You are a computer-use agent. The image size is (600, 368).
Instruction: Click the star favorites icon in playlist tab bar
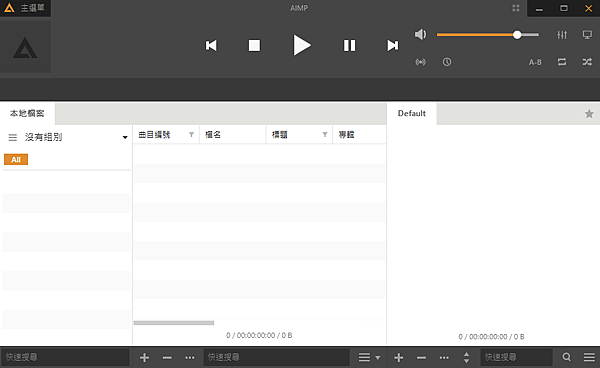589,114
